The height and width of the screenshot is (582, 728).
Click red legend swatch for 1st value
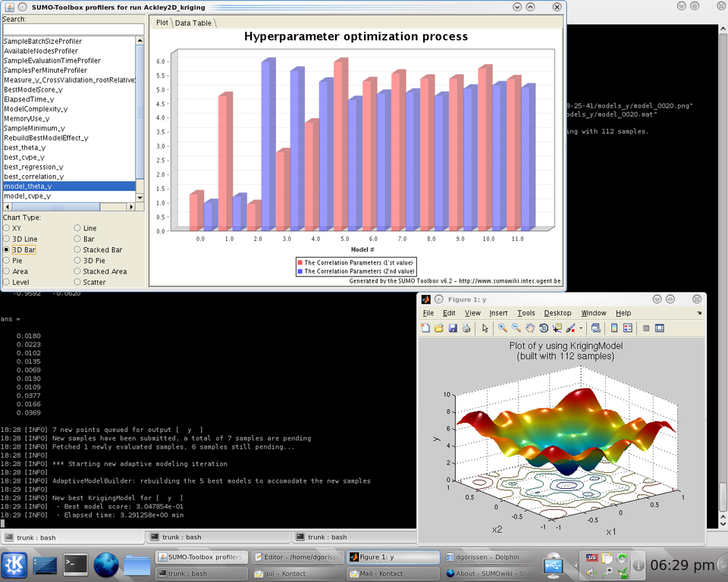[300, 262]
